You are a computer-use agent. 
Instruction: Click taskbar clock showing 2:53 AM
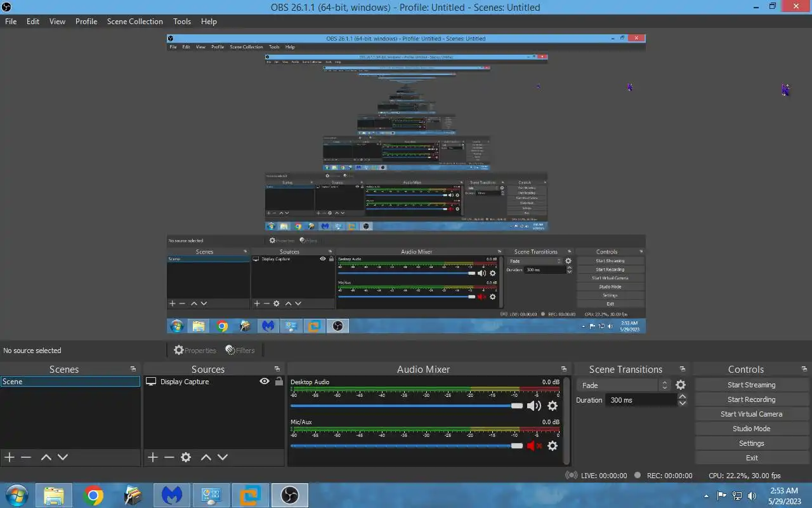coord(784,495)
